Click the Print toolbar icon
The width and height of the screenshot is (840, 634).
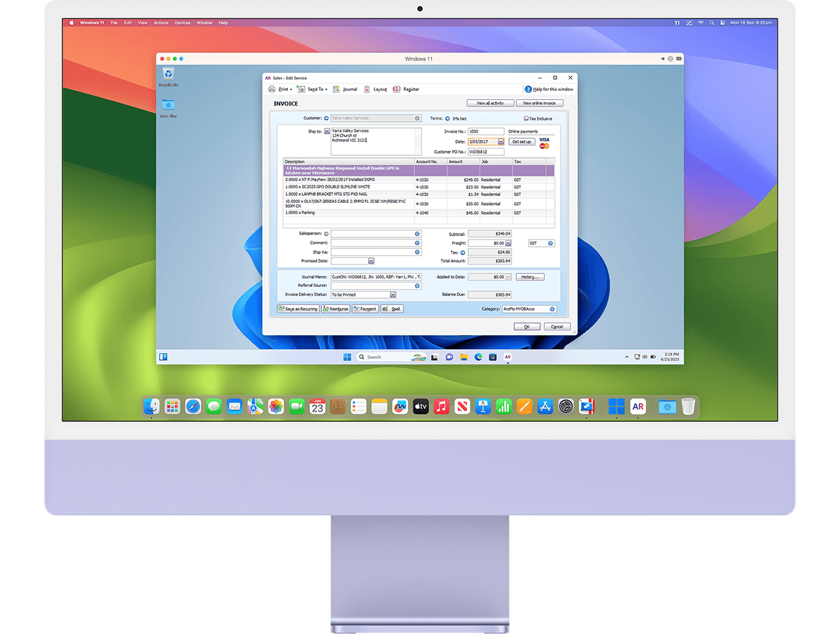pos(272,89)
